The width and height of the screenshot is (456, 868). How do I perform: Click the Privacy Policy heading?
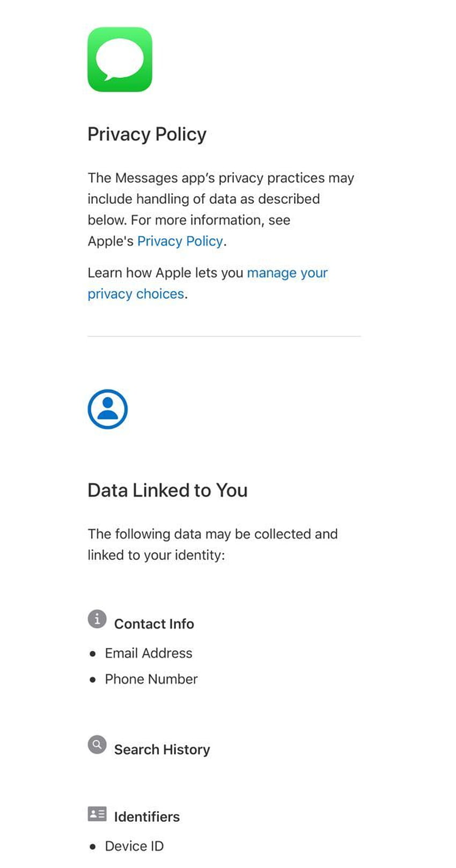tap(147, 135)
